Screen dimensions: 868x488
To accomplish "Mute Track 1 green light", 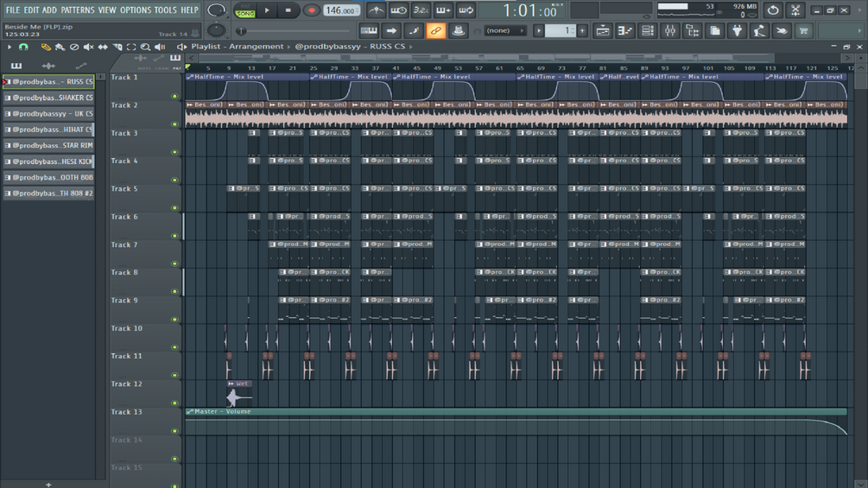I will 175,96.
